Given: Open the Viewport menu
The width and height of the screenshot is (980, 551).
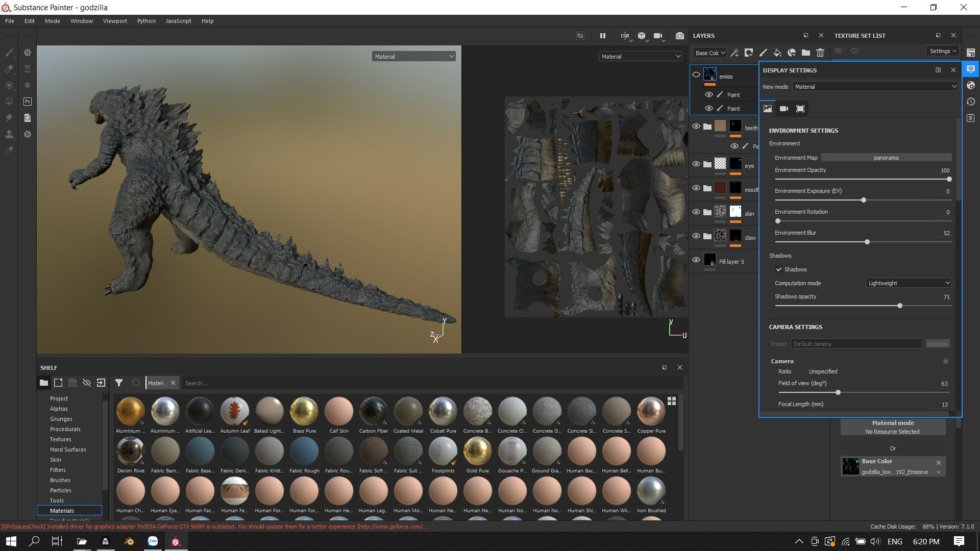Looking at the screenshot, I should point(115,21).
